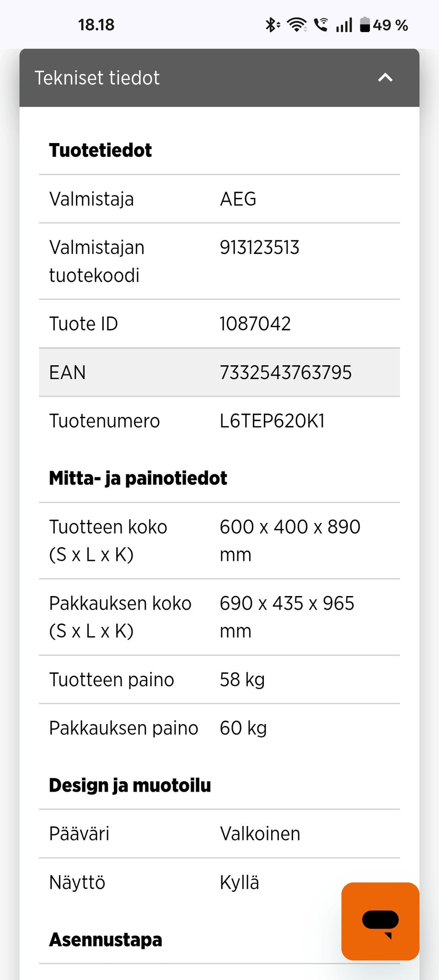This screenshot has height=980, width=439.
Task: Tap the Design ja muotoilu heading
Action: 130,785
